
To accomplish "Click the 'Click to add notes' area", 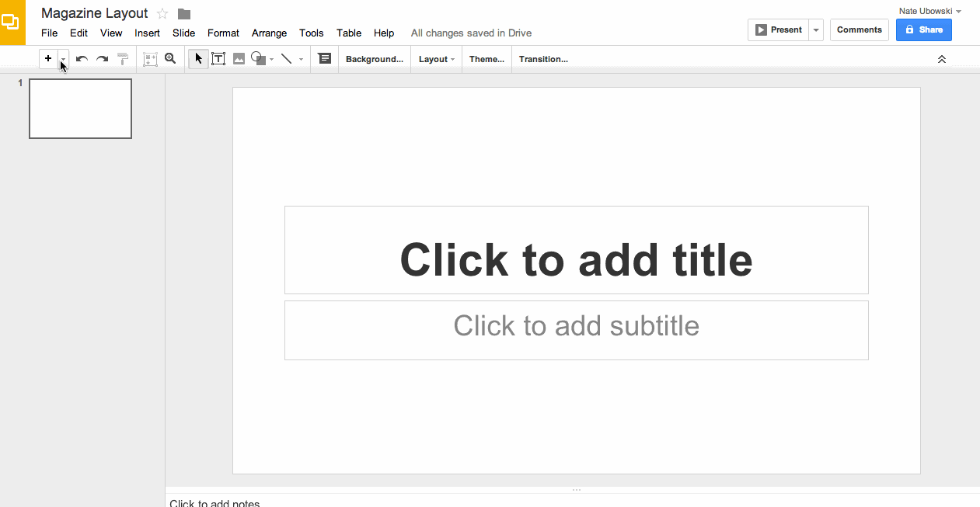I will click(214, 502).
